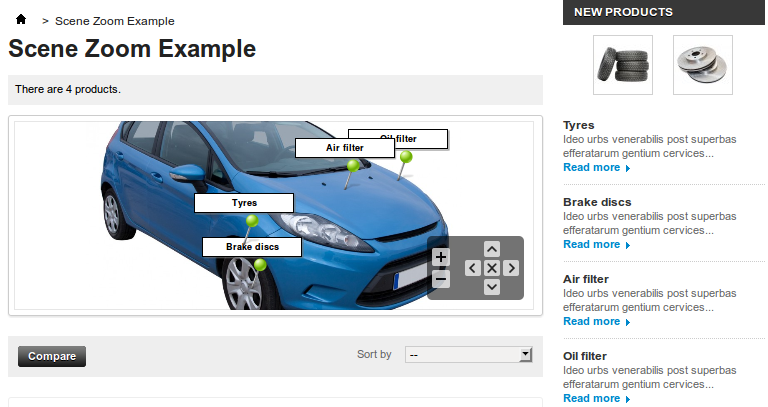Open the Sort by dropdown
The width and height of the screenshot is (768, 407).
coord(468,354)
